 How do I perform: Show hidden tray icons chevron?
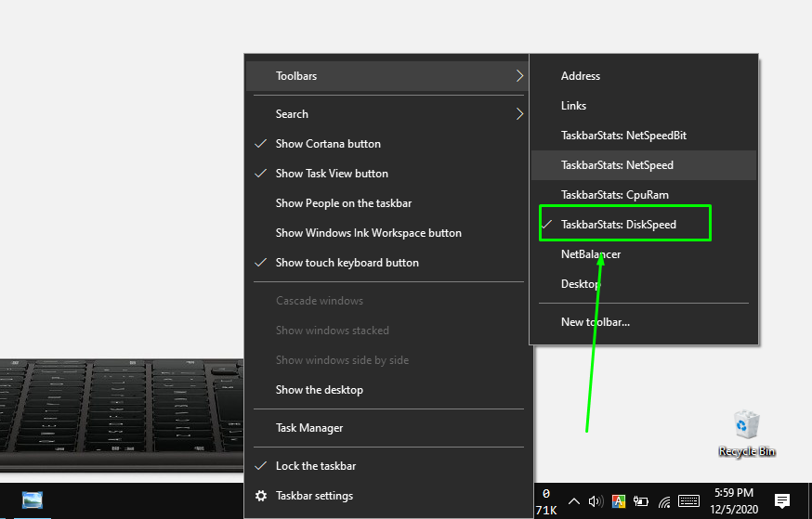(574, 501)
